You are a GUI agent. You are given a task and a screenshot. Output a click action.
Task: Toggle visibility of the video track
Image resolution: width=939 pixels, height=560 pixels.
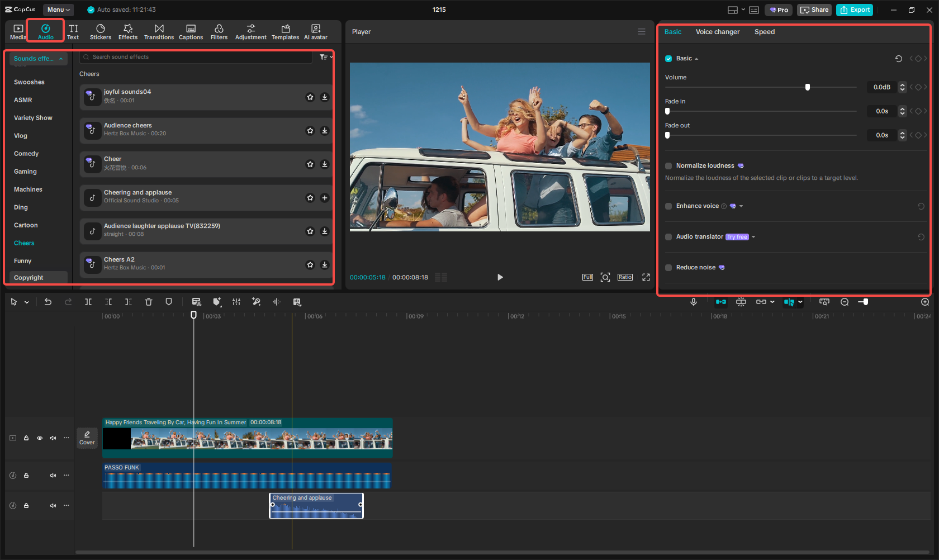pyautogui.click(x=40, y=438)
